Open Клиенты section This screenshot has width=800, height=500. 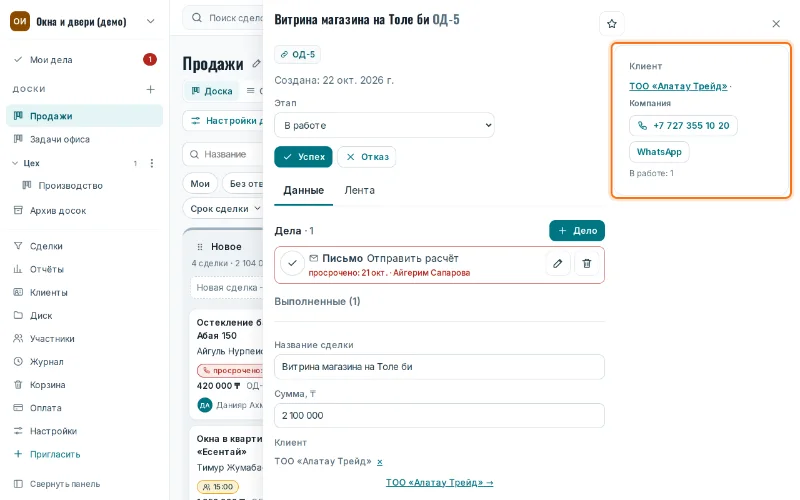click(x=85, y=292)
